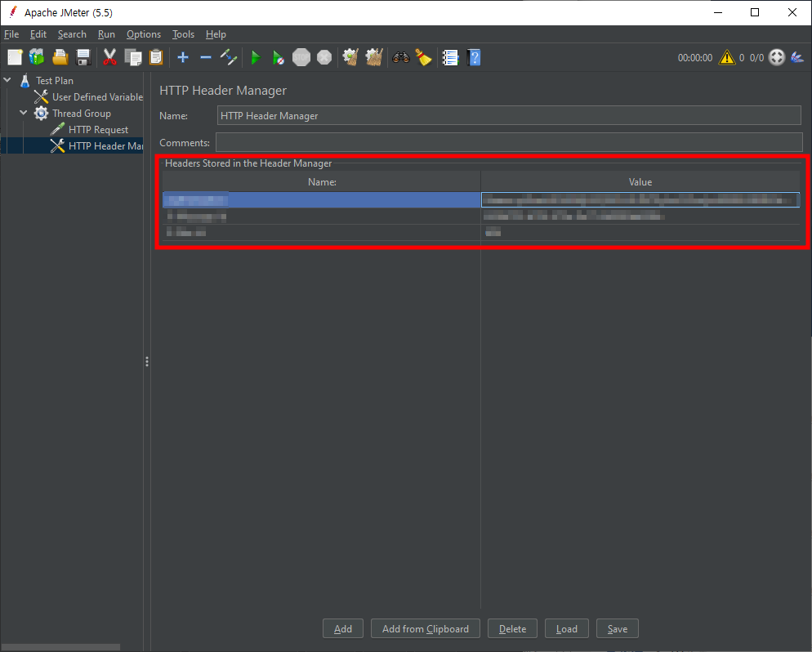Open the Edit menu
The width and height of the screenshot is (812, 652).
[x=38, y=34]
